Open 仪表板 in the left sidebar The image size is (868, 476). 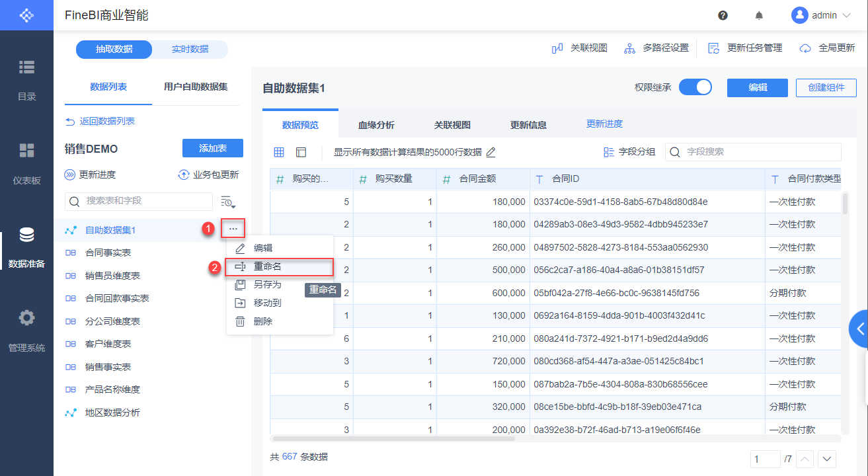click(x=26, y=163)
